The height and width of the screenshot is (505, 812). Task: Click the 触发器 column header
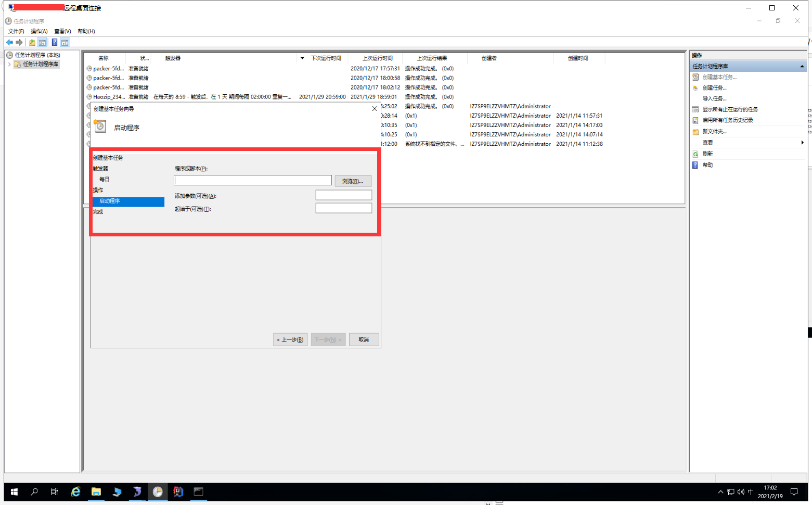(173, 58)
